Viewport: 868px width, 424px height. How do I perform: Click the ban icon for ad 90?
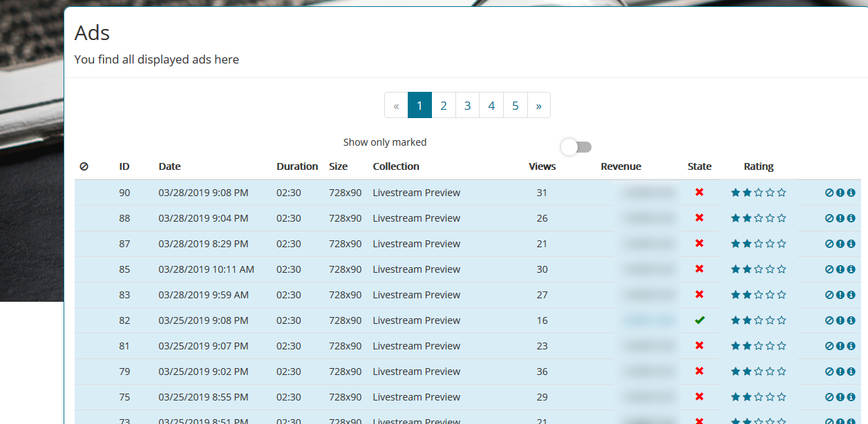[x=829, y=193]
